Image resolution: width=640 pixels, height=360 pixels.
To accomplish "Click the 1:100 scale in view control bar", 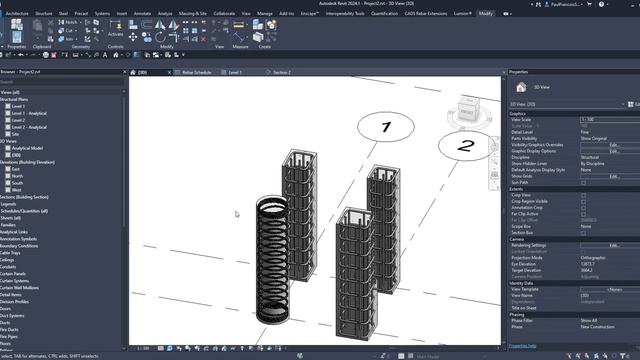I will point(143,349).
